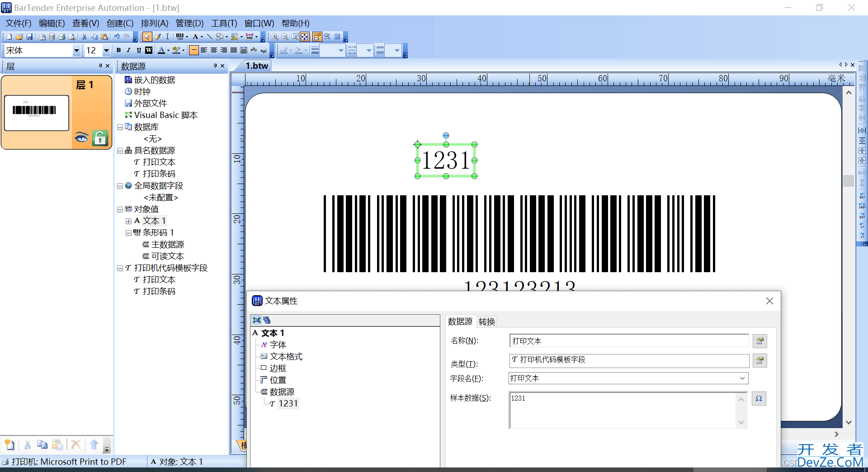Collapse 打印机代码模板字段 node
This screenshot has height=472, width=868.
tap(120, 268)
